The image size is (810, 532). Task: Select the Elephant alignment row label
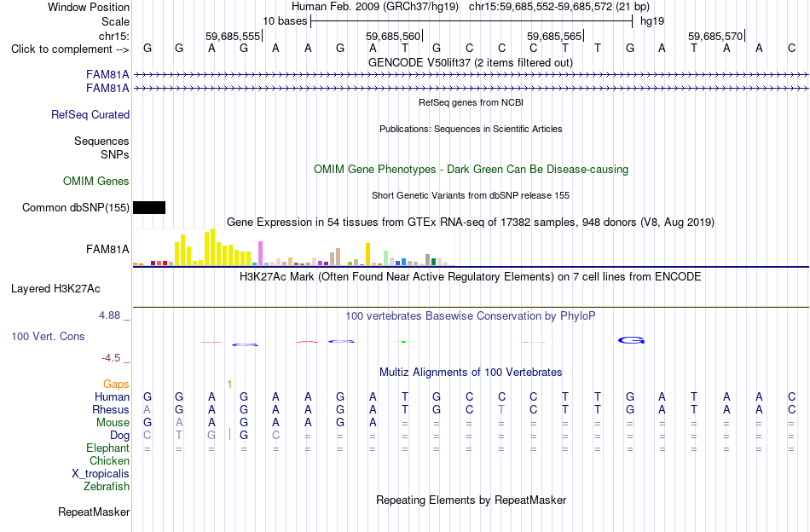coord(107,448)
